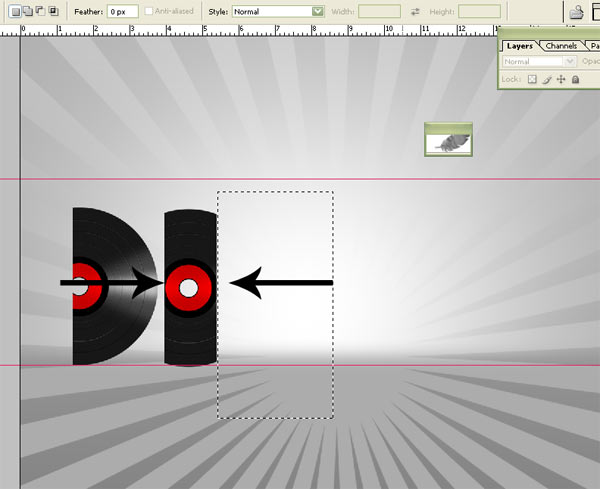
Task: Click the Lock position move icon
Action: point(561,79)
